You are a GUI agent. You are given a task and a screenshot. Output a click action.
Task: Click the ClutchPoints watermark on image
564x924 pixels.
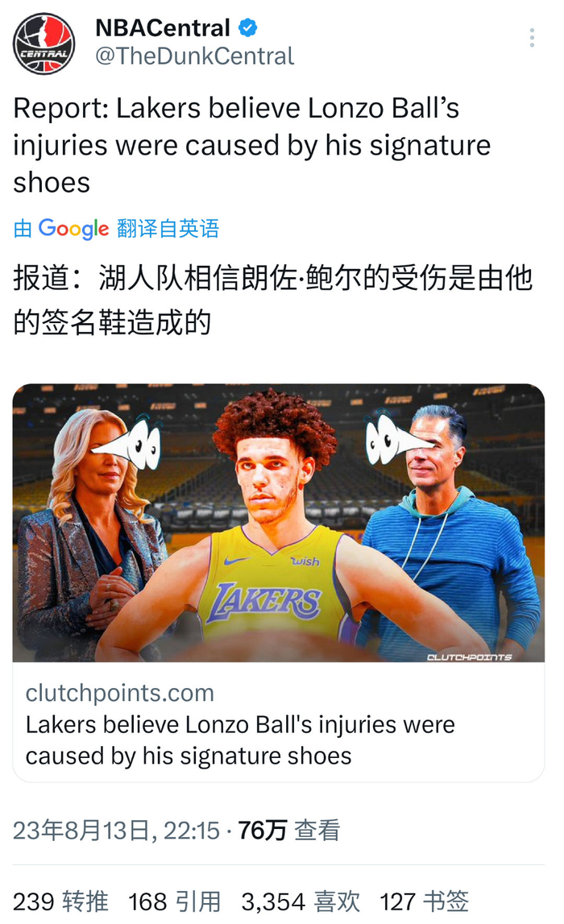[469, 657]
